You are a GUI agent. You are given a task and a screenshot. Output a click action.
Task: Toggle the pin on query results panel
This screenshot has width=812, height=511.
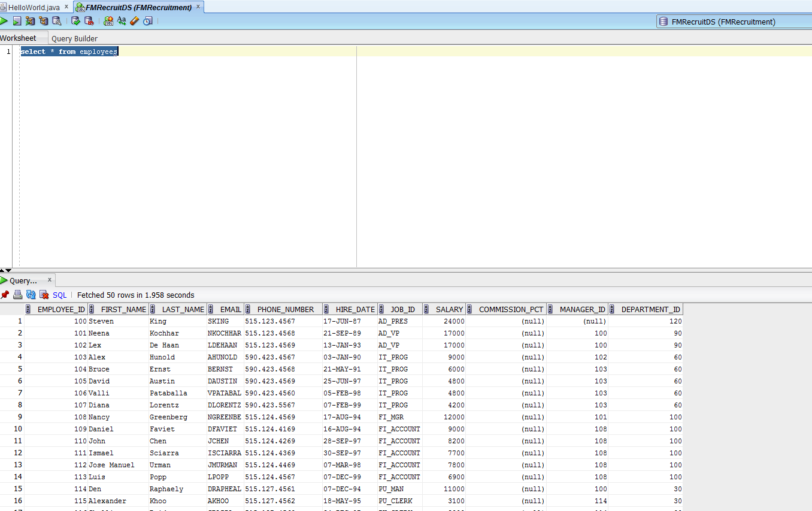click(x=5, y=294)
